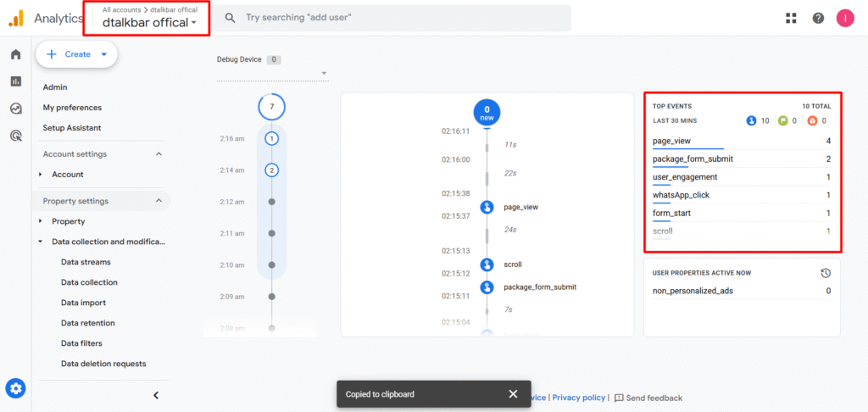Image resolution: width=868 pixels, height=412 pixels.
Task: Select Setup Assistant in the sidebar
Action: pyautogui.click(x=72, y=128)
